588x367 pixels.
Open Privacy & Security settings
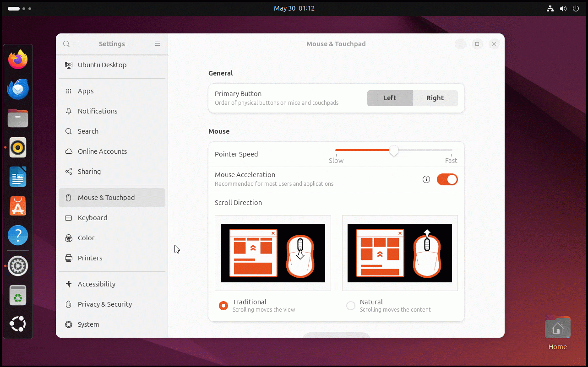68,304
